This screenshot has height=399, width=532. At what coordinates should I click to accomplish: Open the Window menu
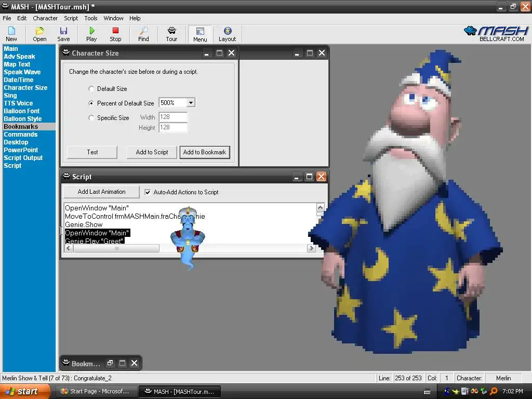tap(113, 18)
